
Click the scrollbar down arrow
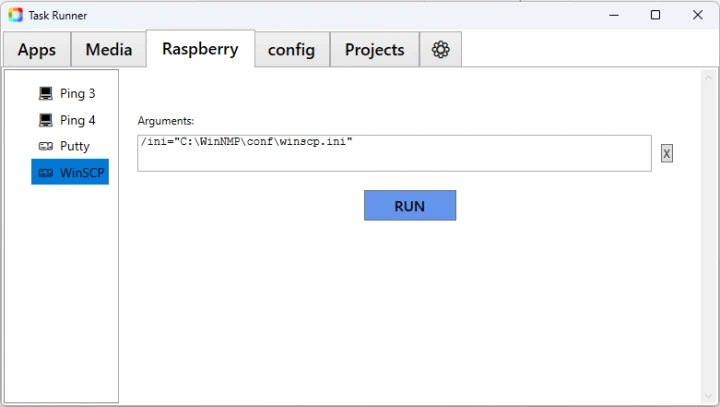tap(708, 396)
